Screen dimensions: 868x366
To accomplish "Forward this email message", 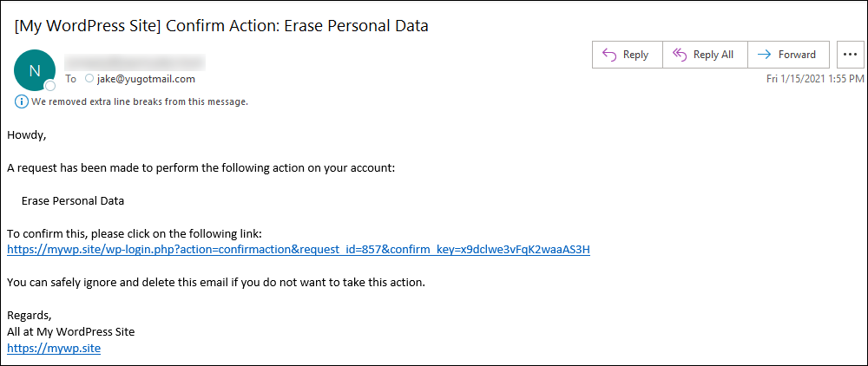I will [788, 55].
